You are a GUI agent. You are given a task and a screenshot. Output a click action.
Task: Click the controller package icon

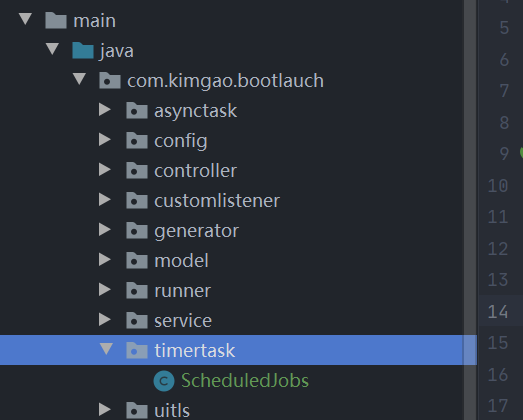137,170
